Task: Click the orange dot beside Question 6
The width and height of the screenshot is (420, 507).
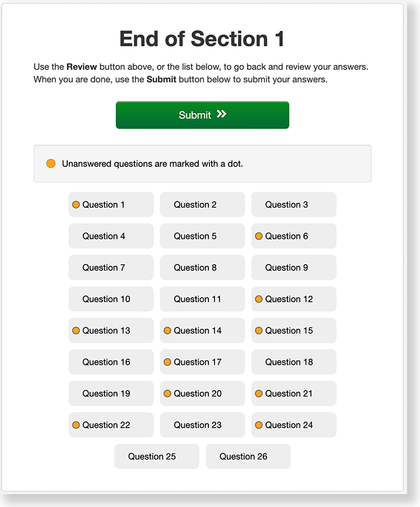Action: (x=259, y=236)
